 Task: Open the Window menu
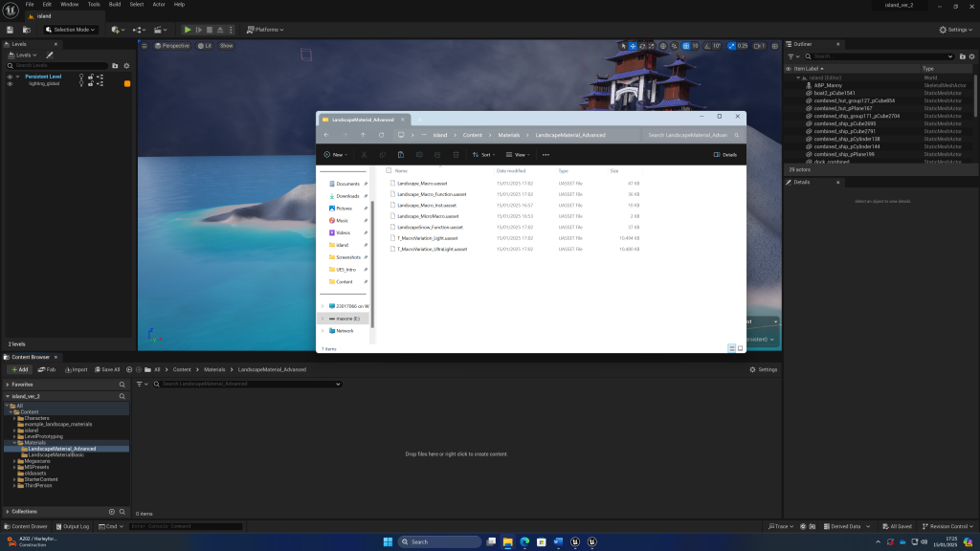[69, 5]
